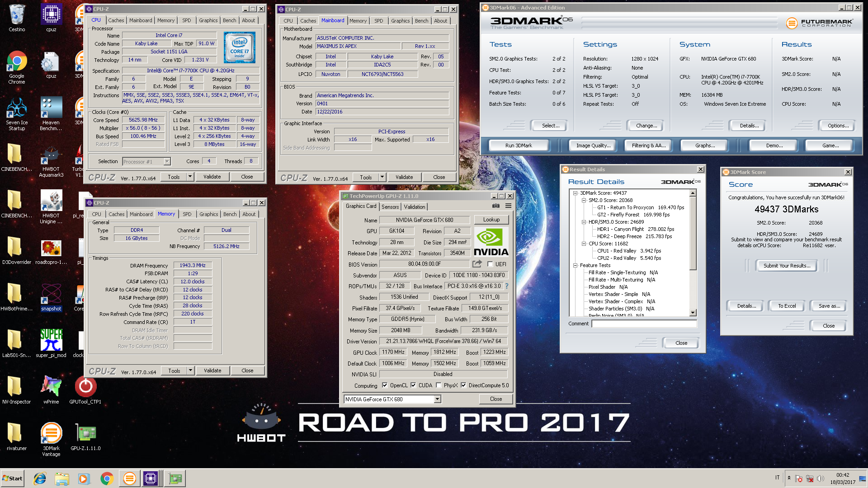Collapse the 3DMark Score tree node
The width and height of the screenshot is (868, 488).
coord(575,193)
